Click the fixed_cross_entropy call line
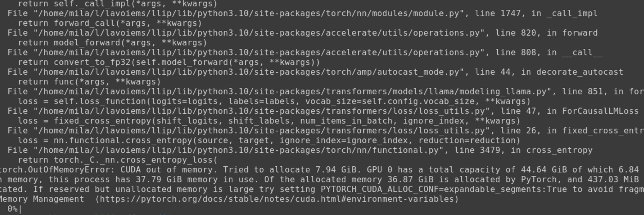The width and height of the screenshot is (644, 215). (269, 121)
